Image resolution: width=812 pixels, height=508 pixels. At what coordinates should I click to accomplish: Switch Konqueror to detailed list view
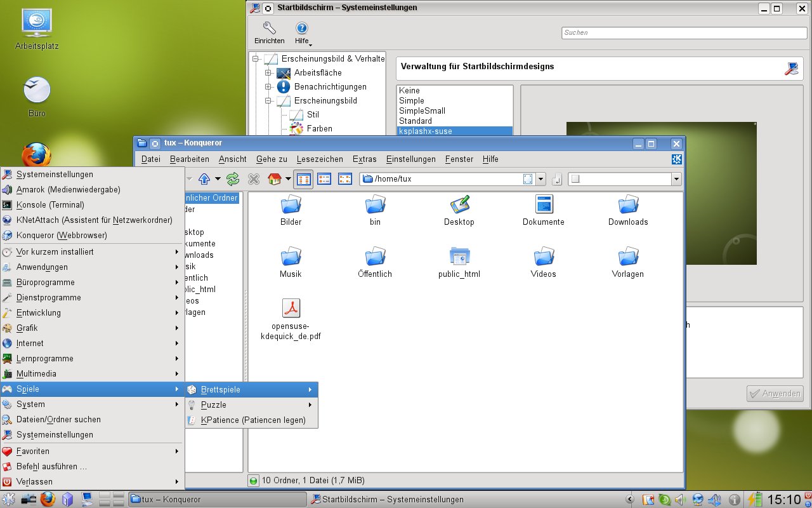coord(324,179)
